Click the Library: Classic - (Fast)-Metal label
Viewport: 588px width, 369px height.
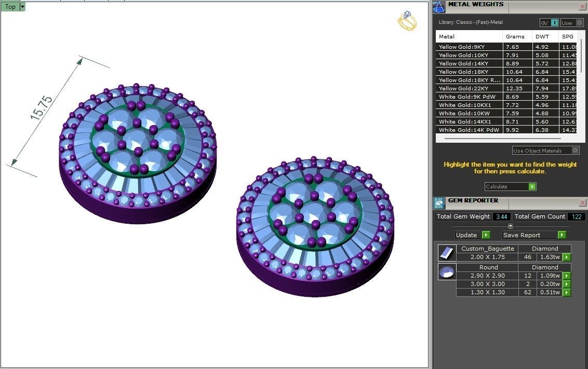pyautogui.click(x=471, y=22)
